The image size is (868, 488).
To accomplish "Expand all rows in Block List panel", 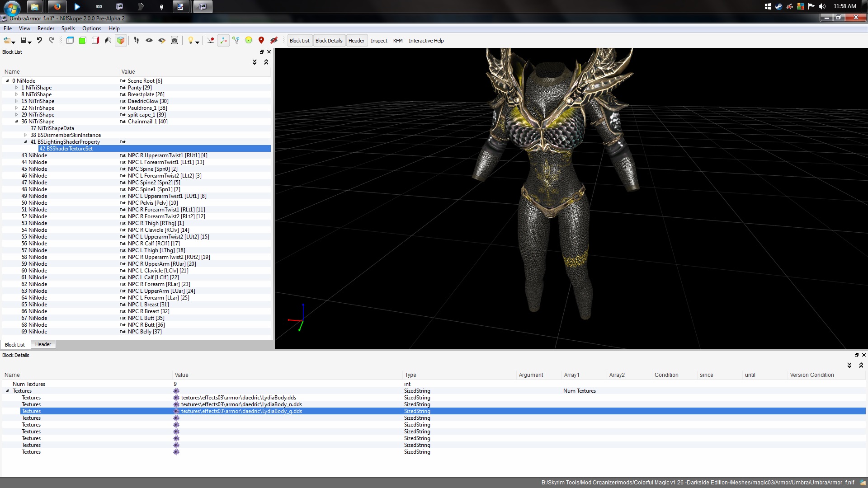I will (255, 62).
